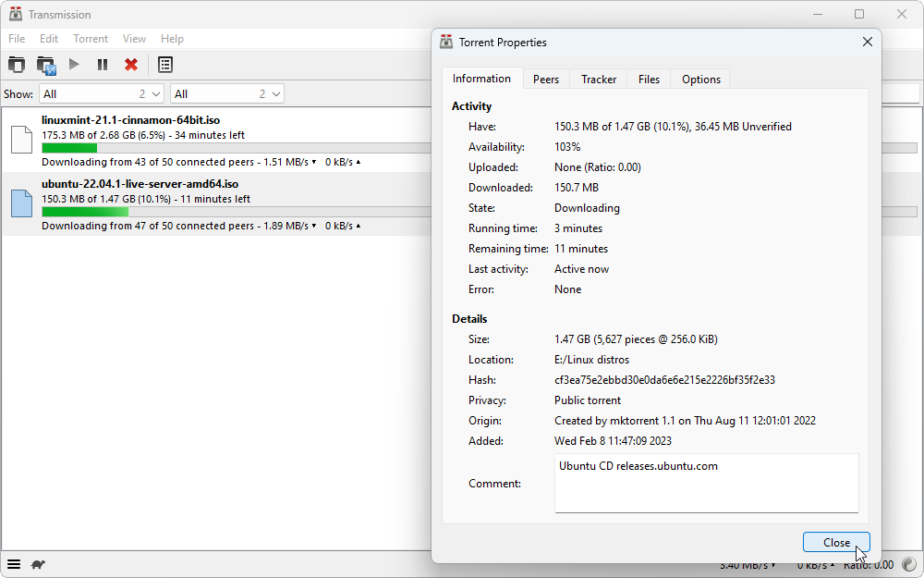Click the Open Torrent toolbar icon

pyautogui.click(x=17, y=65)
